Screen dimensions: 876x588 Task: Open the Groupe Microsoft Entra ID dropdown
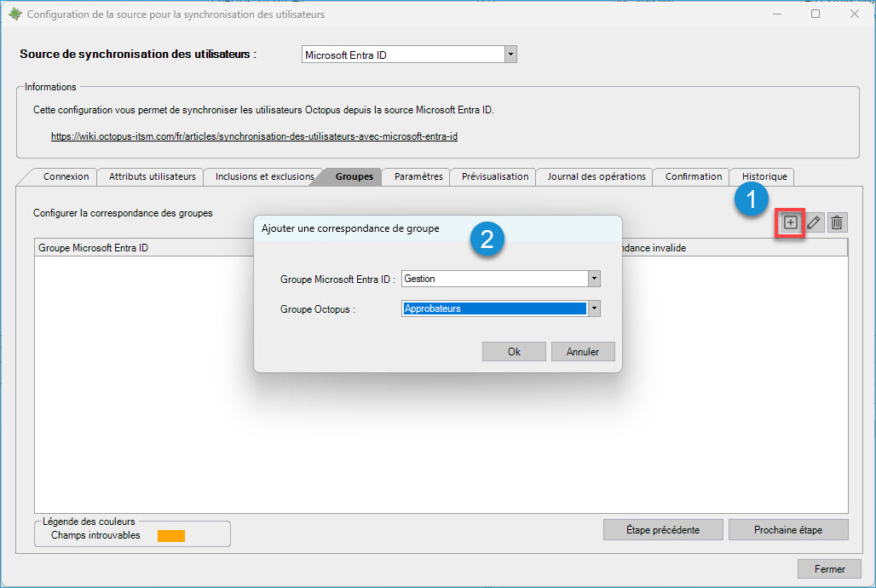(594, 279)
